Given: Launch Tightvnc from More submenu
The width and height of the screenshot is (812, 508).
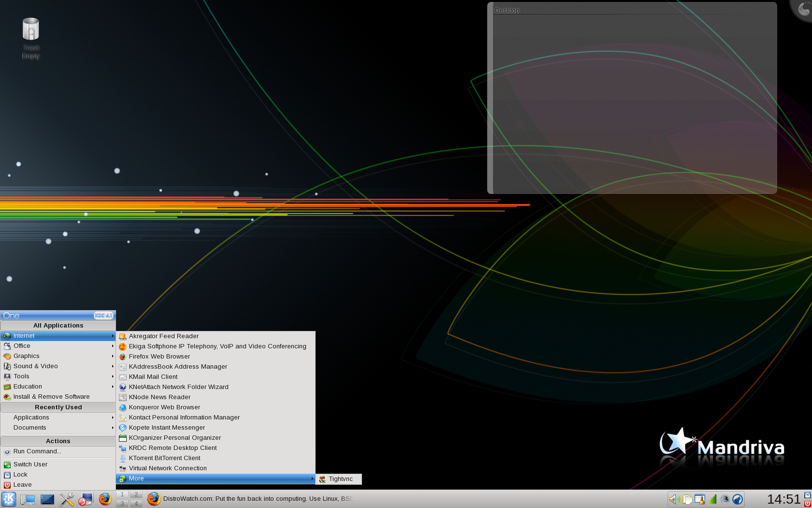Looking at the screenshot, I should click(x=339, y=479).
